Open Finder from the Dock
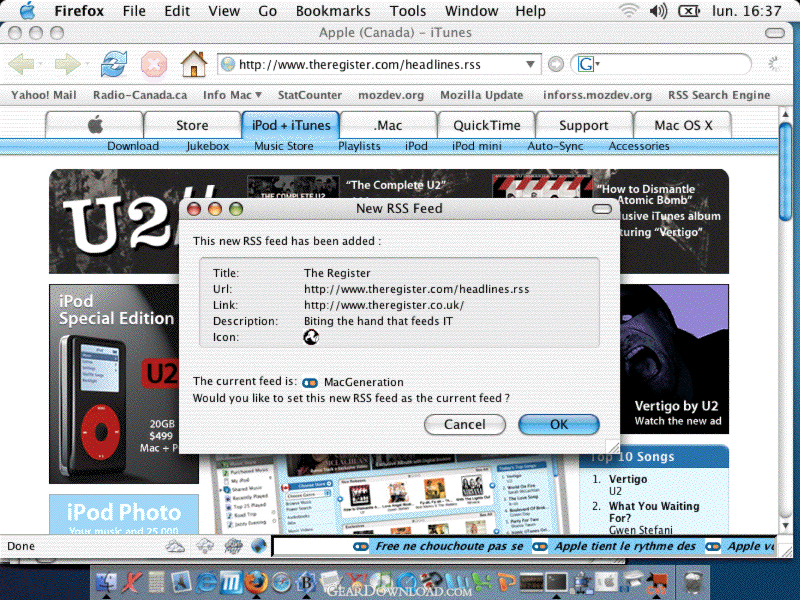The height and width of the screenshot is (600, 800). coord(106,582)
